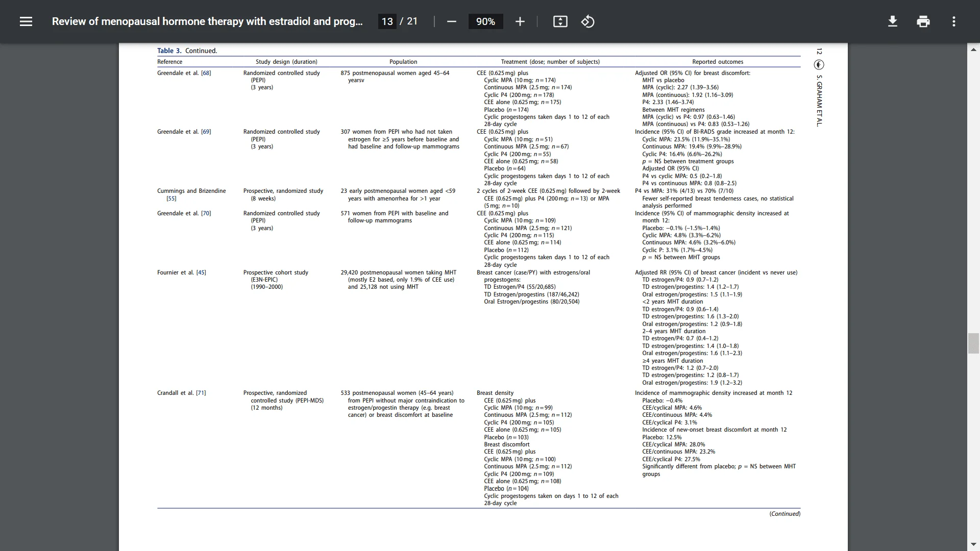Click 'Breast density' subheading text

click(x=495, y=393)
